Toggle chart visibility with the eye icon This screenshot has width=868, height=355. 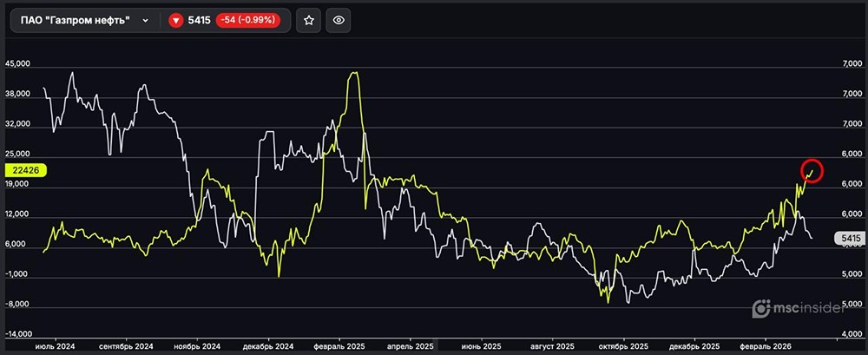point(339,20)
